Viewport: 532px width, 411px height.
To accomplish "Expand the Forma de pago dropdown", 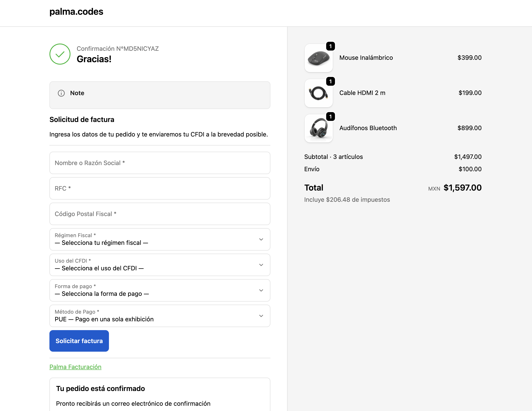I will coord(160,290).
